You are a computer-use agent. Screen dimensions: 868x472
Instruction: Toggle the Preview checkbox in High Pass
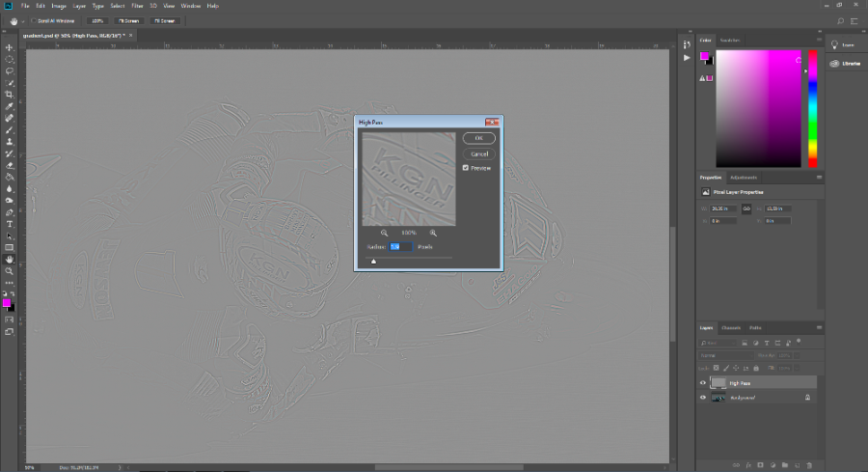[466, 168]
